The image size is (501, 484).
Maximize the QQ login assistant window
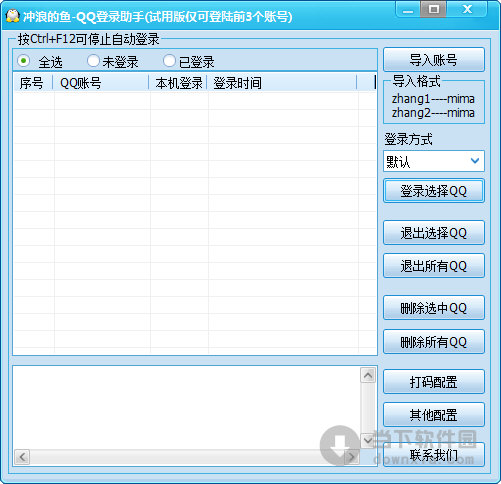tap(433, 9)
